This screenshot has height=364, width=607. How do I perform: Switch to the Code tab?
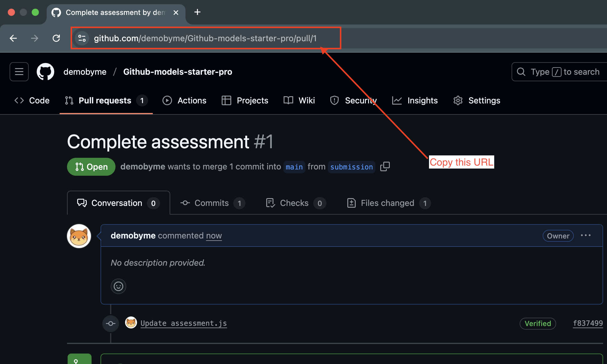coord(32,100)
